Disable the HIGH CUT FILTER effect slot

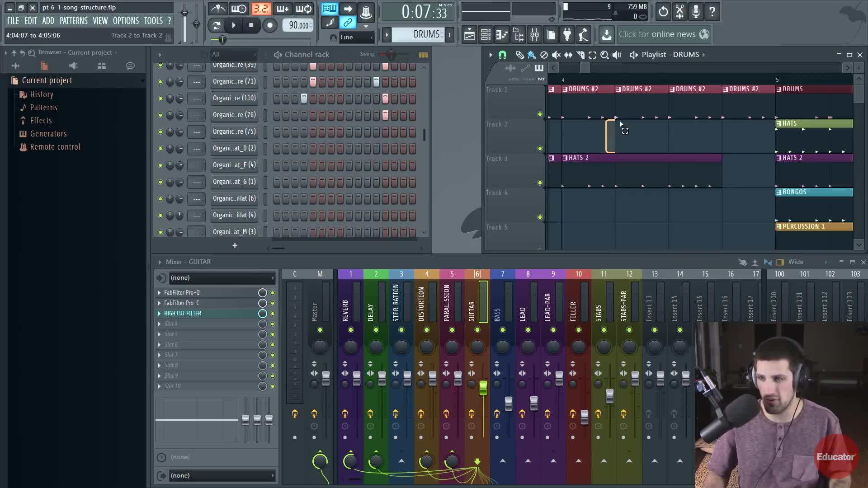[x=273, y=314]
